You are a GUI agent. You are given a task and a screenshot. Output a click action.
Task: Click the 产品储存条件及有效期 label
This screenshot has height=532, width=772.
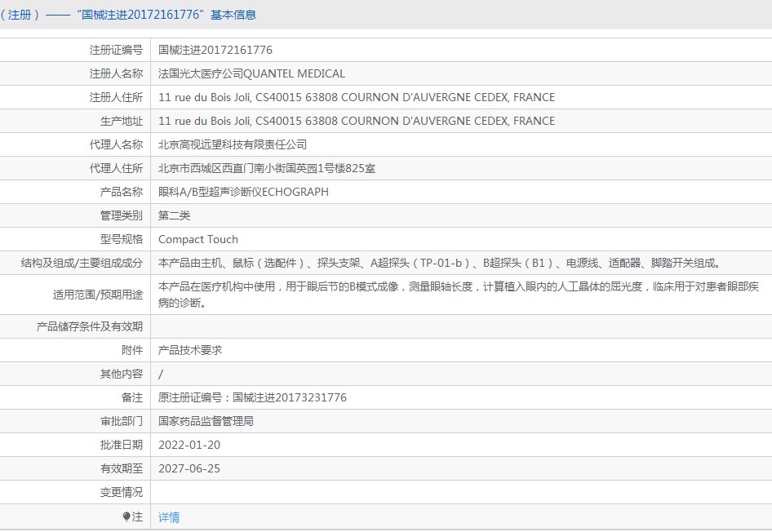tap(90, 326)
